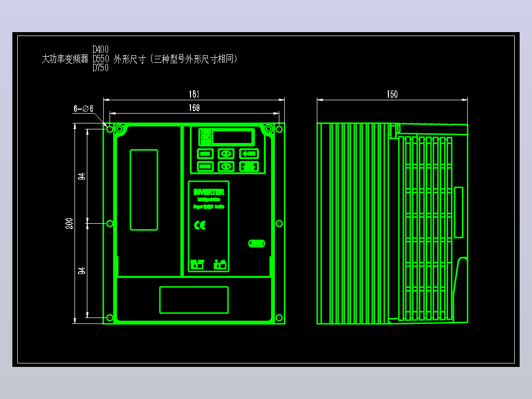Viewport: 532px width, 399px height.
Task: Select the upper 94 dimension text
Action: [82, 177]
